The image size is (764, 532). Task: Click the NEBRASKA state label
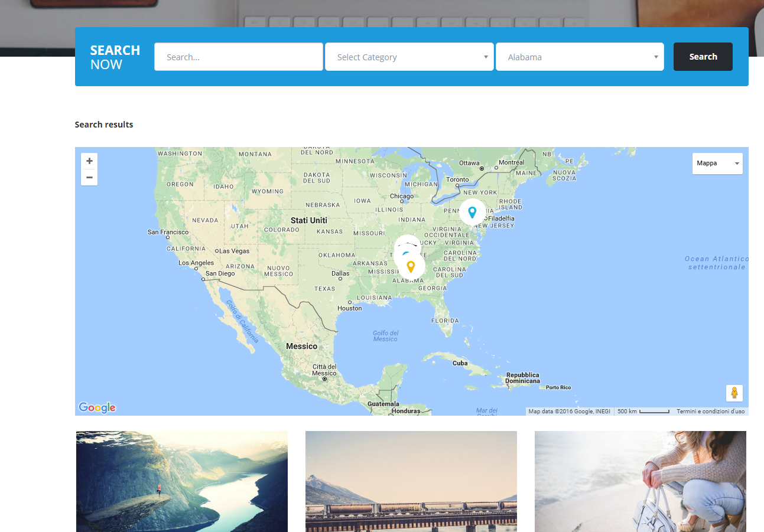323,205
